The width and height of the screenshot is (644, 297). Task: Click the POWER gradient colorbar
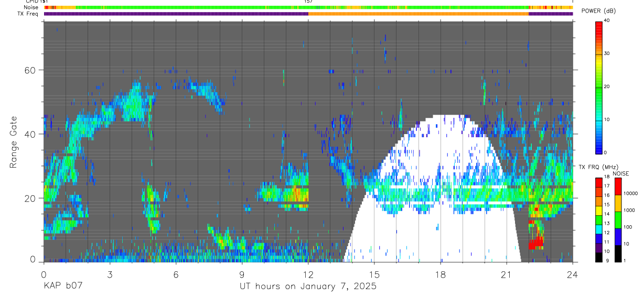[x=598, y=86]
